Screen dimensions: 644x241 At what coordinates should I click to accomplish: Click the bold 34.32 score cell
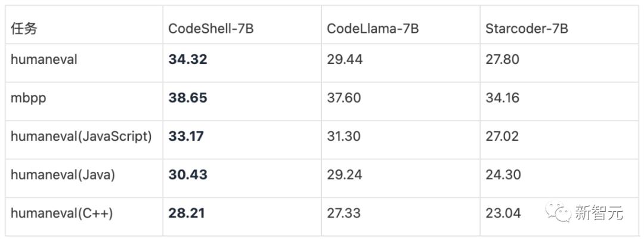coord(187,60)
